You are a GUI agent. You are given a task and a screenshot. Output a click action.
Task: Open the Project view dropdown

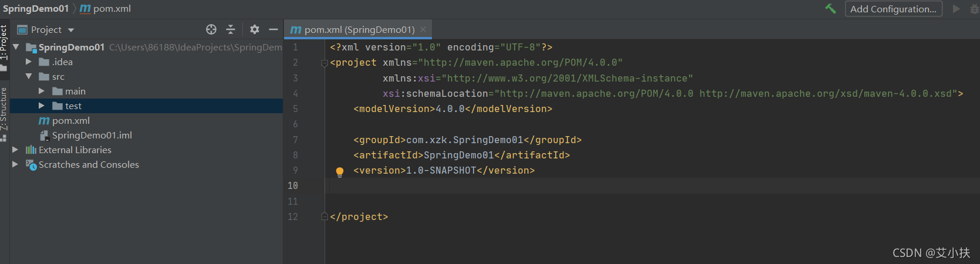tap(71, 30)
